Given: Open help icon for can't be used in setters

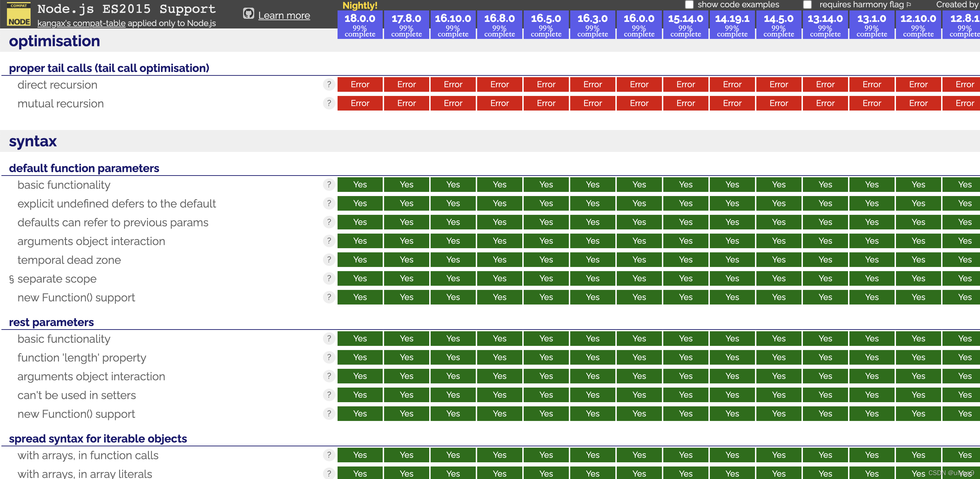Looking at the screenshot, I should pos(329,395).
